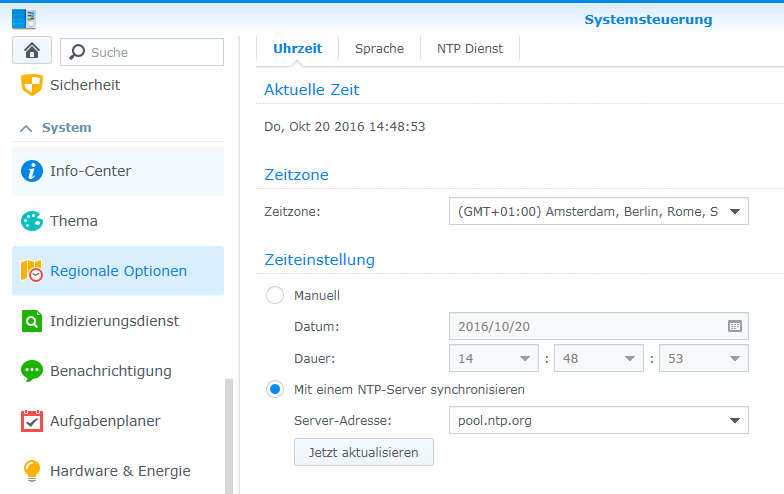Open Sicherheit shield icon
This screenshot has width=784, height=494.
pos(32,84)
